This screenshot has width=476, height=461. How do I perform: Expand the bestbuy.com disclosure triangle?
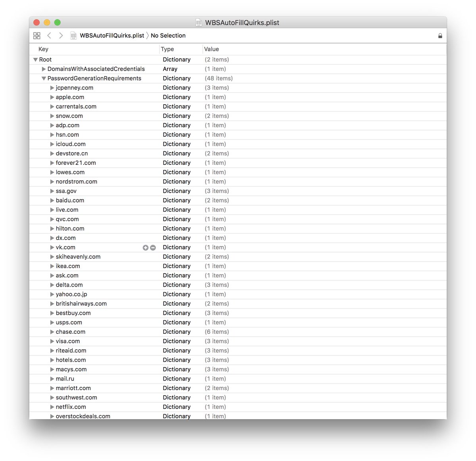tap(52, 313)
